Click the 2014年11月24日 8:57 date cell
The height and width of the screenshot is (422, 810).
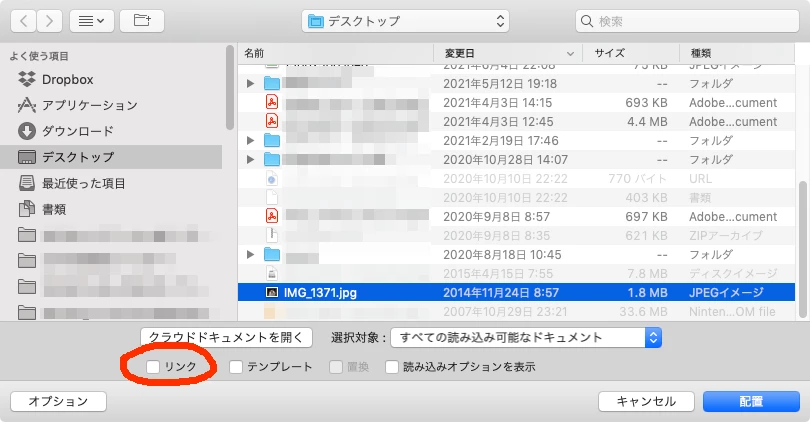501,293
